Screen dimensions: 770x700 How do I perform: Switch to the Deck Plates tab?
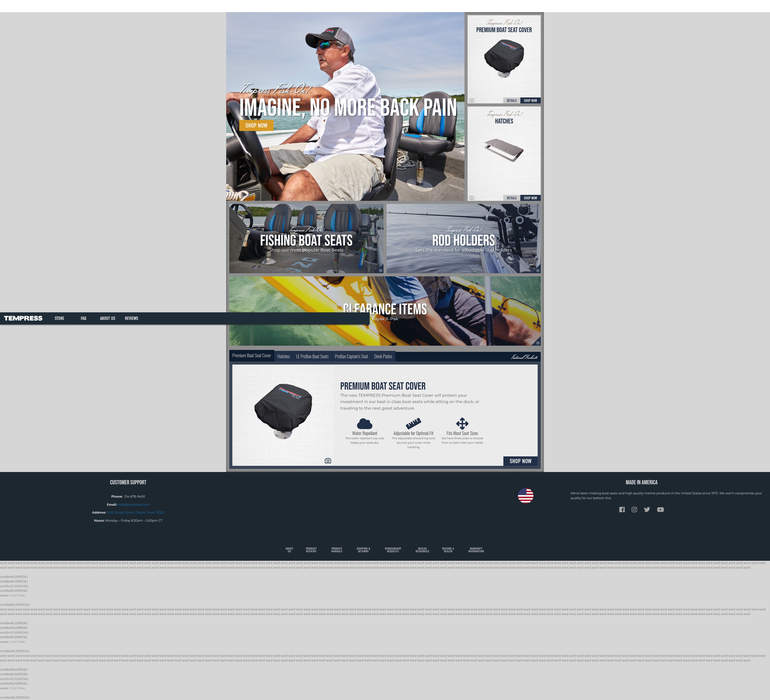[x=383, y=356]
